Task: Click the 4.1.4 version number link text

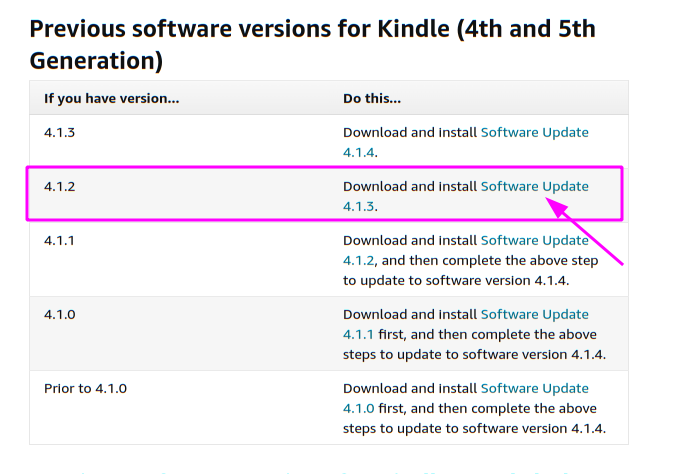Action: pyautogui.click(x=359, y=153)
